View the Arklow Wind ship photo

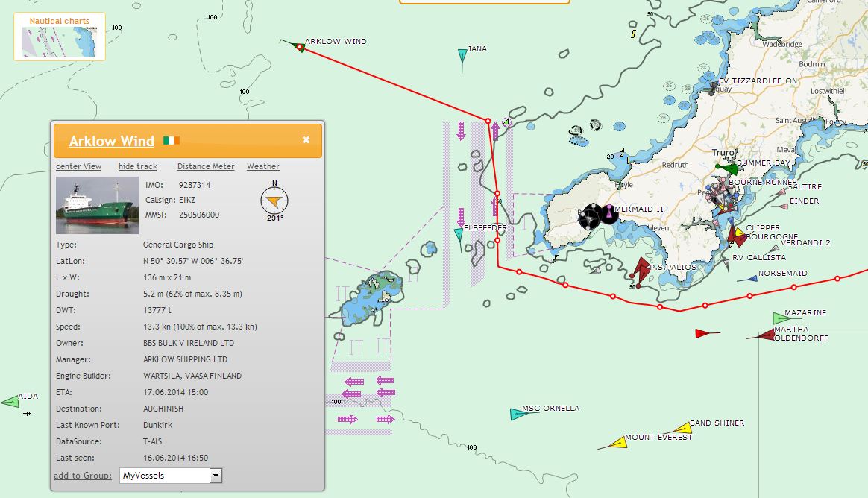(x=98, y=205)
